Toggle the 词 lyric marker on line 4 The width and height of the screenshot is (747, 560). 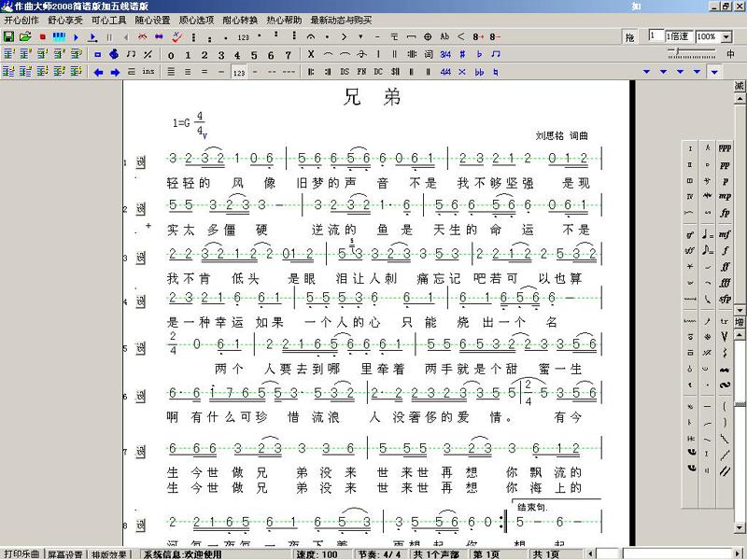coord(141,301)
